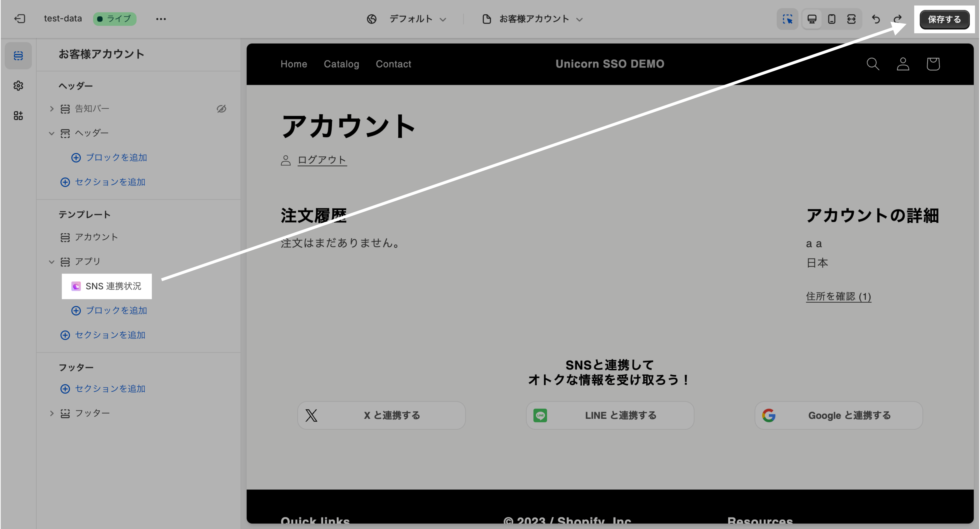Image resolution: width=980 pixels, height=529 pixels.
Task: Expand the 告知バー section
Action: pos(52,109)
